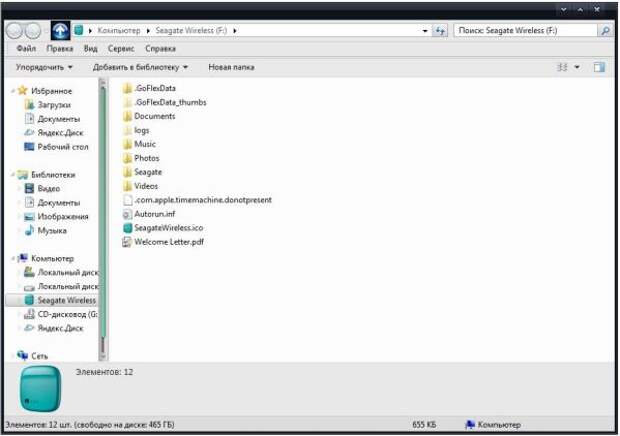Select the Autorun.inf file icon
The width and height of the screenshot is (620, 436).
point(127,214)
